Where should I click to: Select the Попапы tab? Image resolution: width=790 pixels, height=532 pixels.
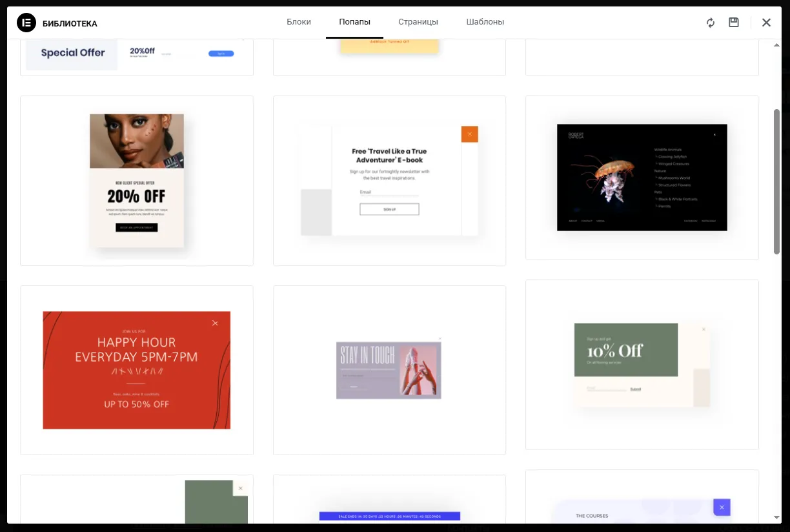pos(355,22)
